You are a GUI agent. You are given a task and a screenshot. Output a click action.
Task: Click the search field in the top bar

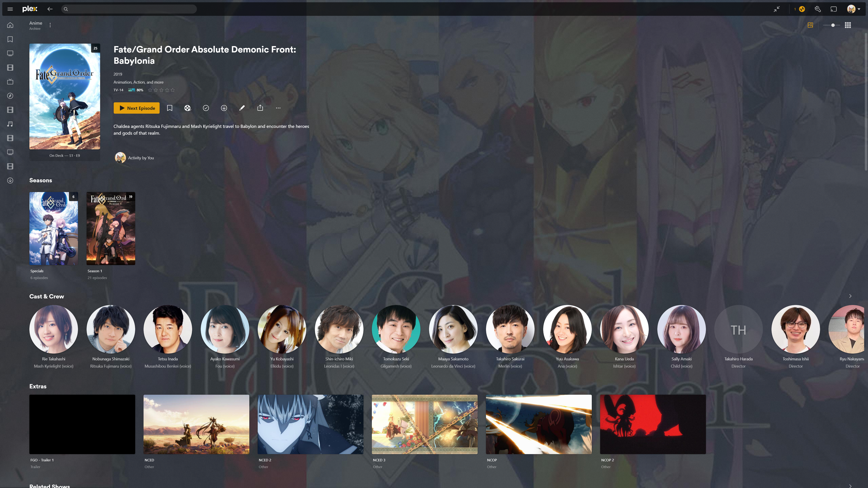click(129, 9)
